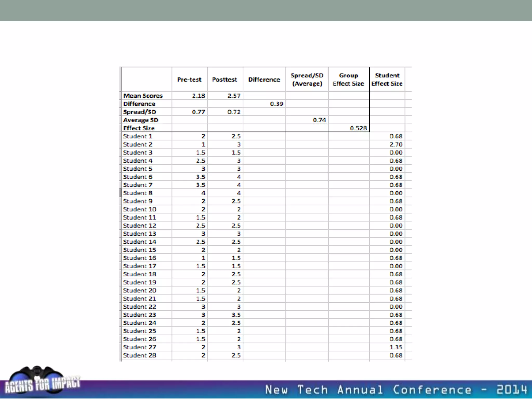The image size is (532, 399).
Task: Select the Student 16 row label
Action: [x=139, y=258]
